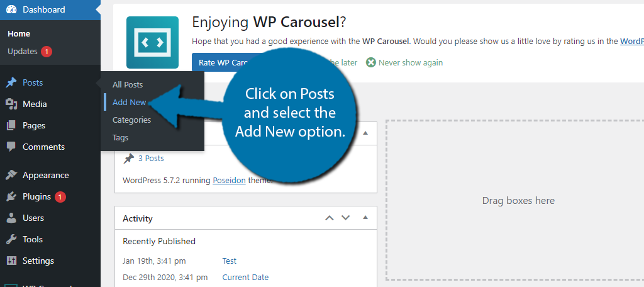
Task: Click the Posts pushpin icon
Action: [11, 83]
